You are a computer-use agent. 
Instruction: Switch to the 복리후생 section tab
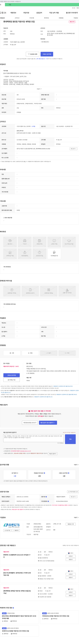46,18
